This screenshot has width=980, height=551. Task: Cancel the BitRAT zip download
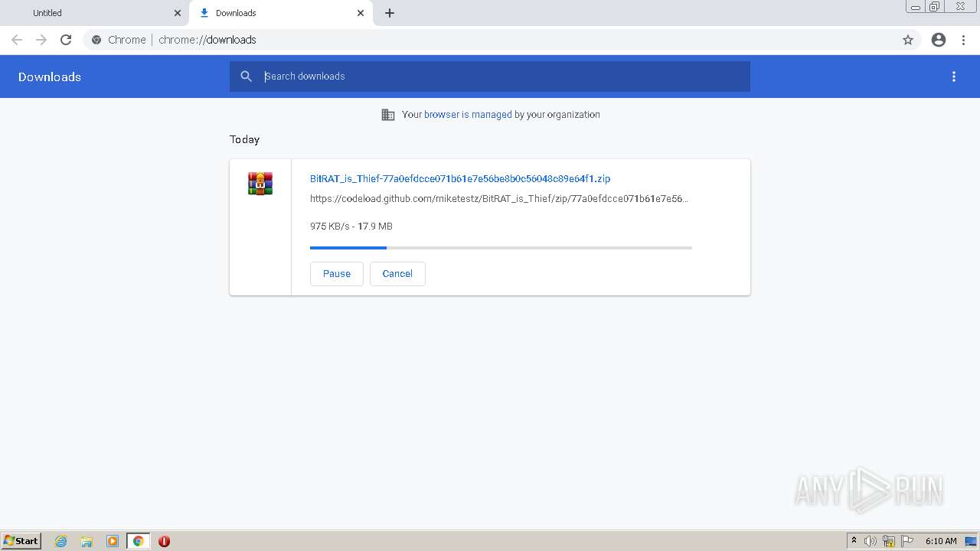pos(397,274)
